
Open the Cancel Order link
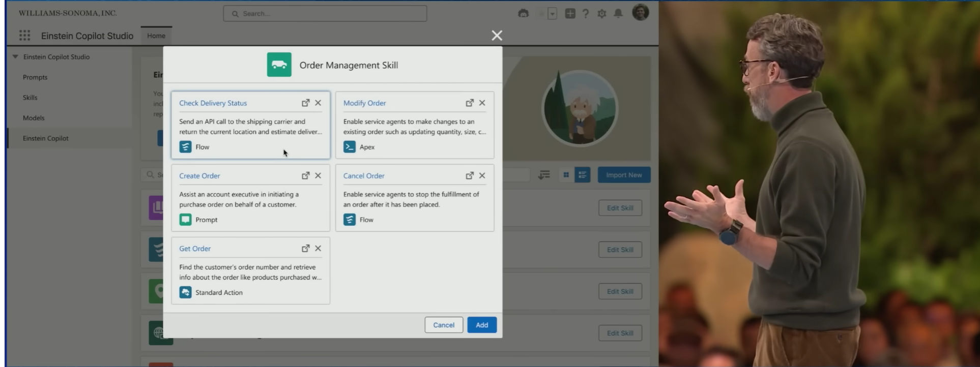[364, 175]
